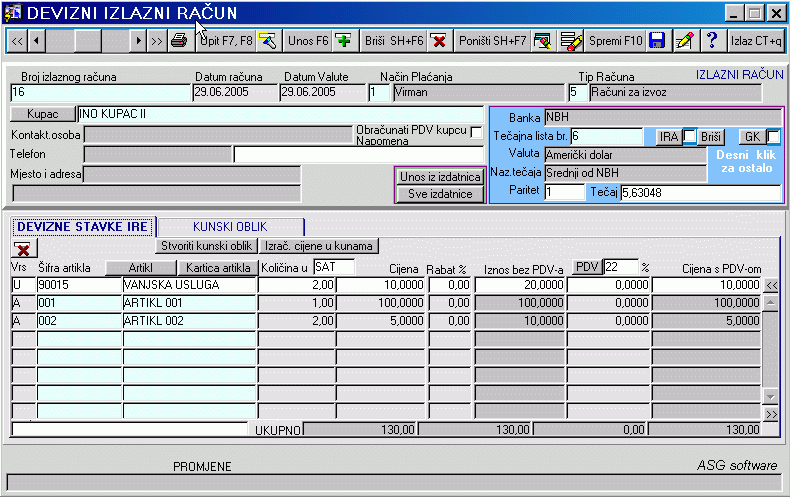Click the PDV percentage field with 22
The image size is (790, 497).
[621, 267]
